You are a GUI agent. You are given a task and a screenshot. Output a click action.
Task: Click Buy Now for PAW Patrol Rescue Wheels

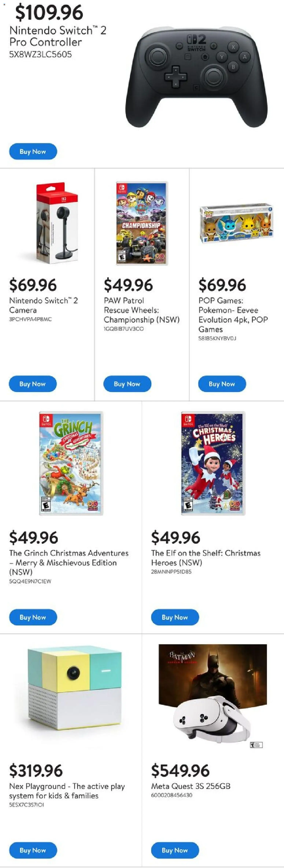(127, 384)
